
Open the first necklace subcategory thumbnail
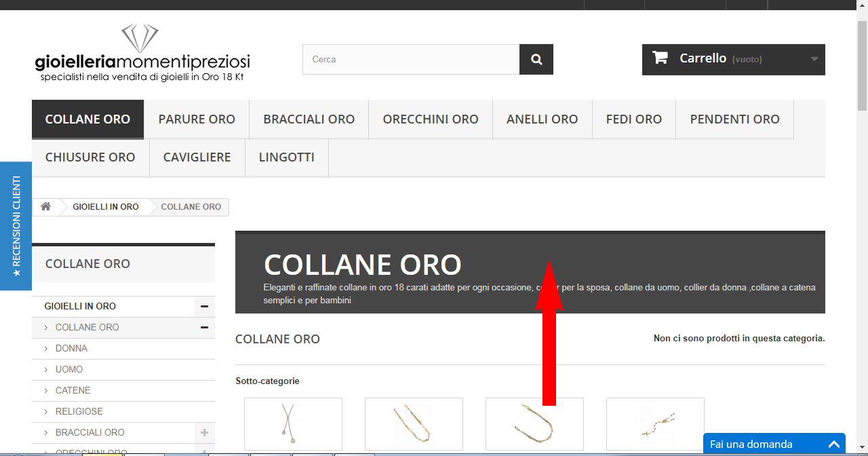pos(293,424)
